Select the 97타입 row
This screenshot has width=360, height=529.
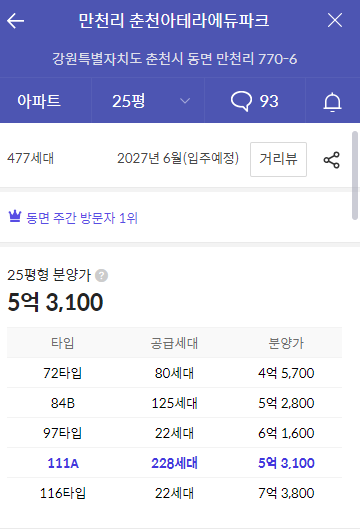pyautogui.click(x=174, y=433)
